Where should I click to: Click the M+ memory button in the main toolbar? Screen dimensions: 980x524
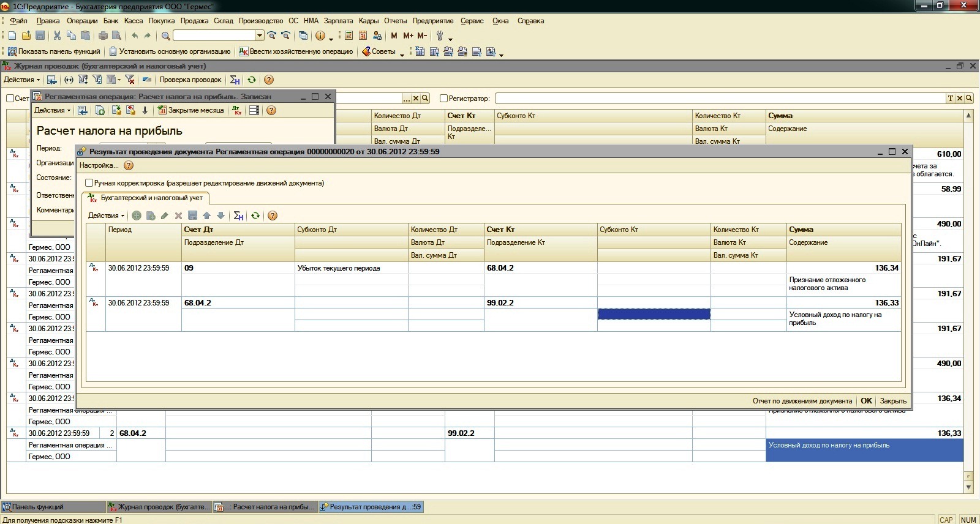coord(408,36)
